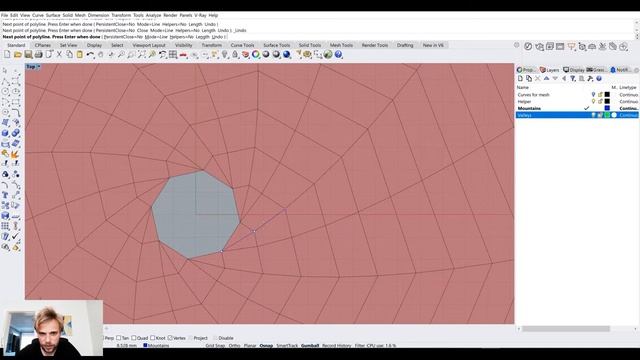640x360 pixels.
Task: Click the Layers panel filter funnel icon
Action: (x=573, y=78)
